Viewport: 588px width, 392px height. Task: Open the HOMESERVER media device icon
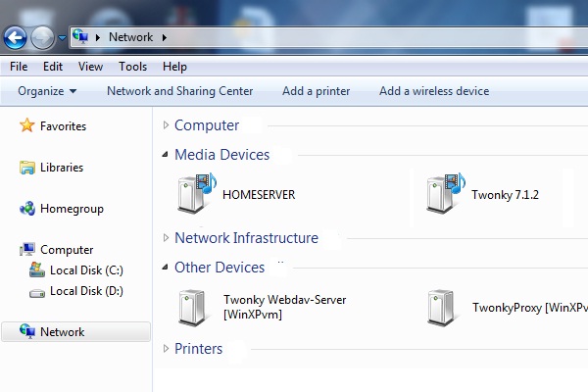pyautogui.click(x=194, y=193)
